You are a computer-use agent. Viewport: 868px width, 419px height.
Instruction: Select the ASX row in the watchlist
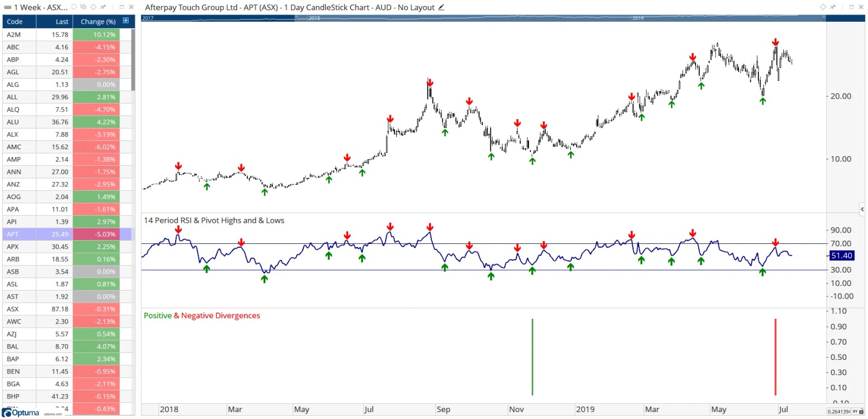pos(67,309)
